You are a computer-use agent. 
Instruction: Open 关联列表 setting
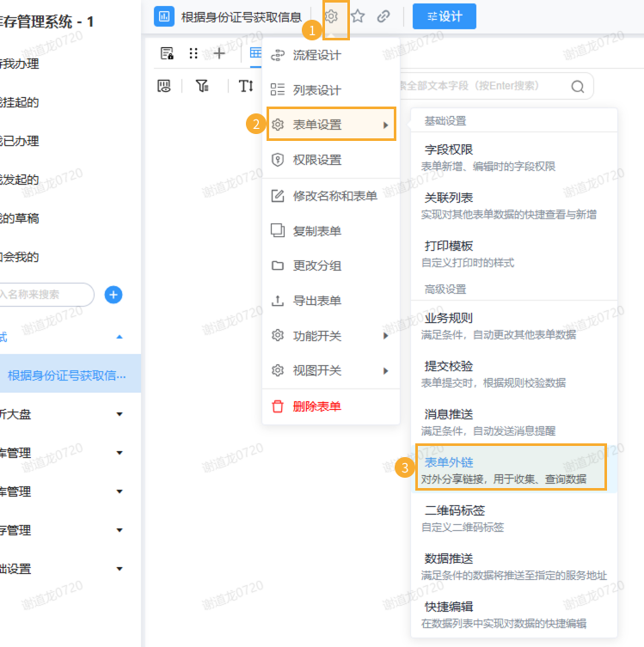pos(514,205)
